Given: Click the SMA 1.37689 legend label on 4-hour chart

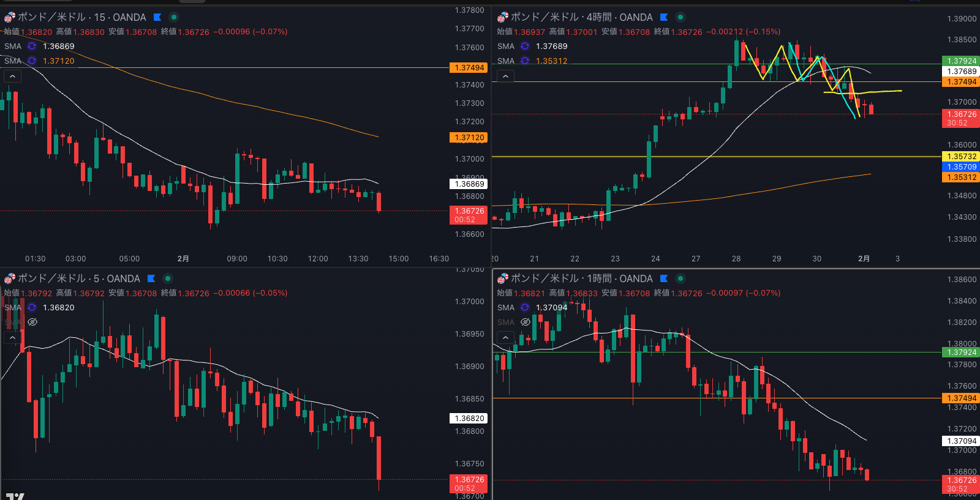Looking at the screenshot, I should (506, 47).
